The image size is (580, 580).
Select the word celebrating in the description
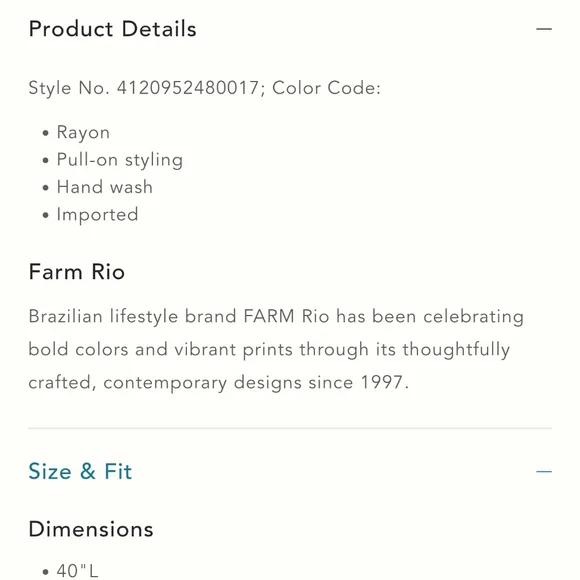pyautogui.click(x=473, y=317)
